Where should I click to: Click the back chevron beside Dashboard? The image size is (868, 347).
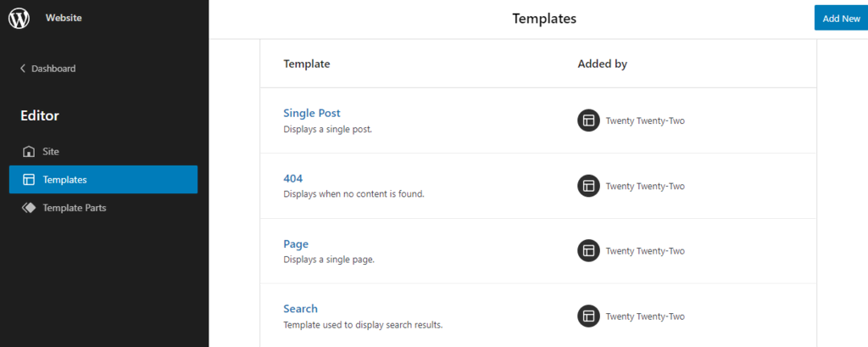point(23,69)
